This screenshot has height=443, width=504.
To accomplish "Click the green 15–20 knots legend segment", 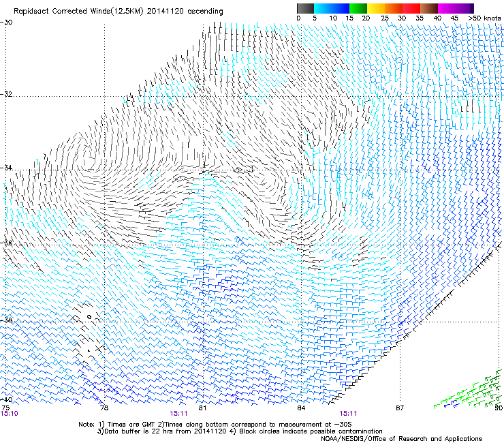I will pyautogui.click(x=358, y=8).
